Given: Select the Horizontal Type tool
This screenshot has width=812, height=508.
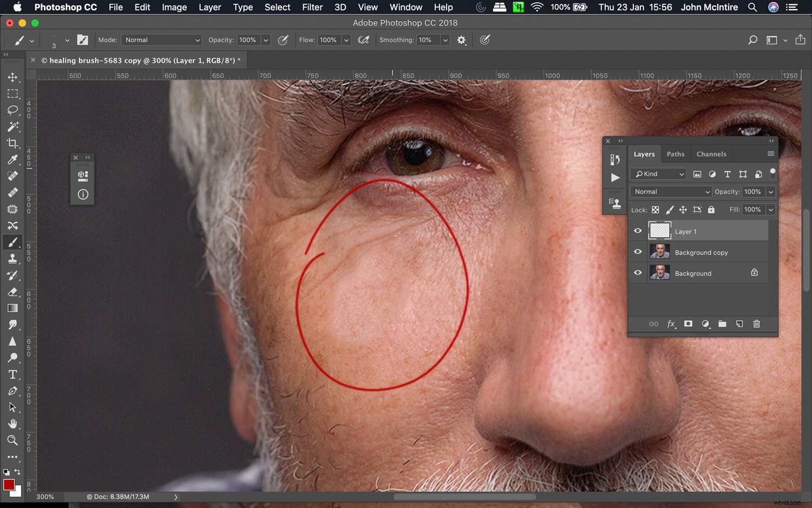Looking at the screenshot, I should pos(13,374).
